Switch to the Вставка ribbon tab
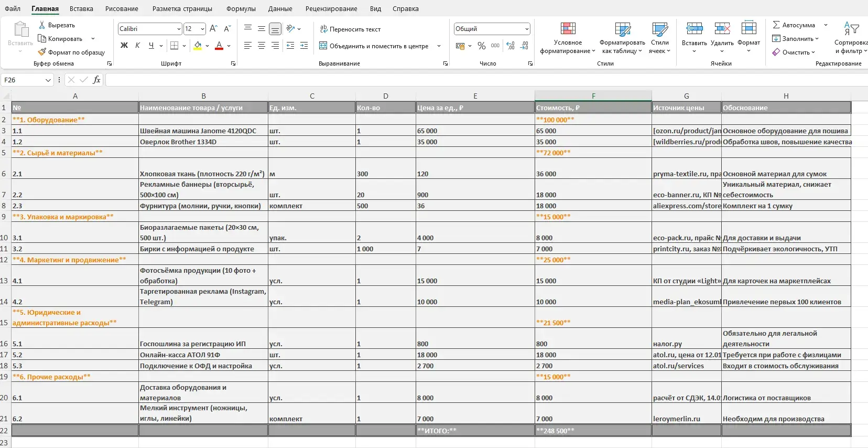The width and height of the screenshot is (868, 448). click(81, 9)
